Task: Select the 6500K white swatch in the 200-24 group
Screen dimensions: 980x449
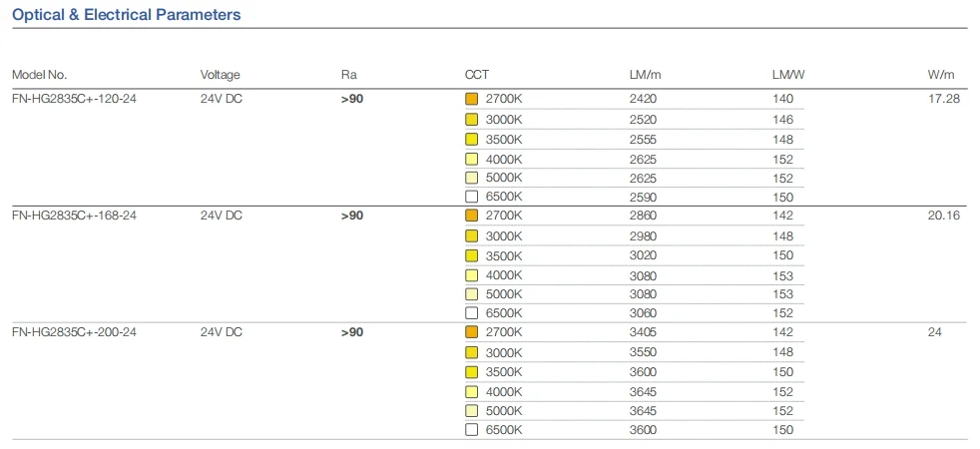Action: (x=472, y=430)
